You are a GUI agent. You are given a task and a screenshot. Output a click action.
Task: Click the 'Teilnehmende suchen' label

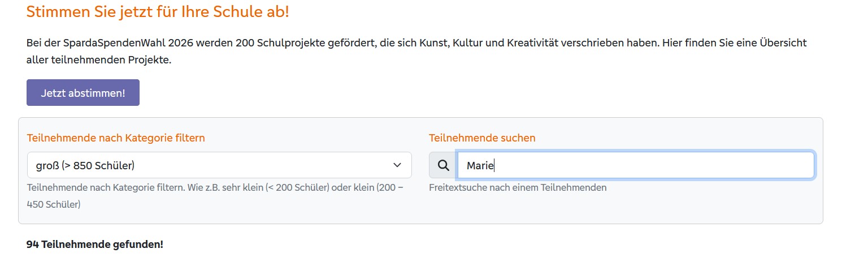point(482,138)
